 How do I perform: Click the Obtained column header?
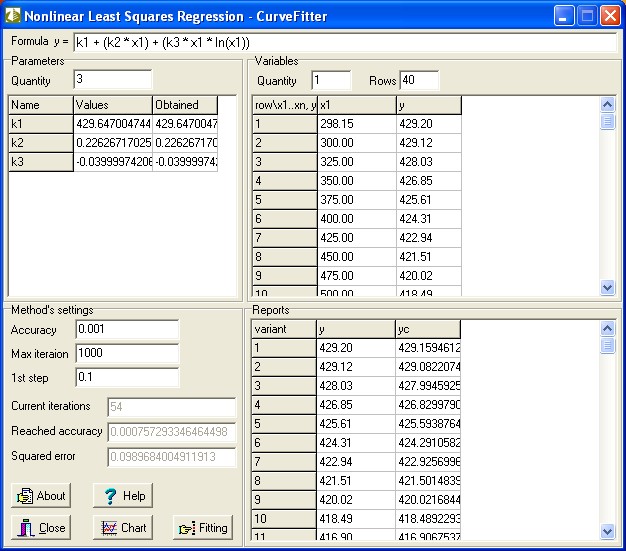pos(185,105)
